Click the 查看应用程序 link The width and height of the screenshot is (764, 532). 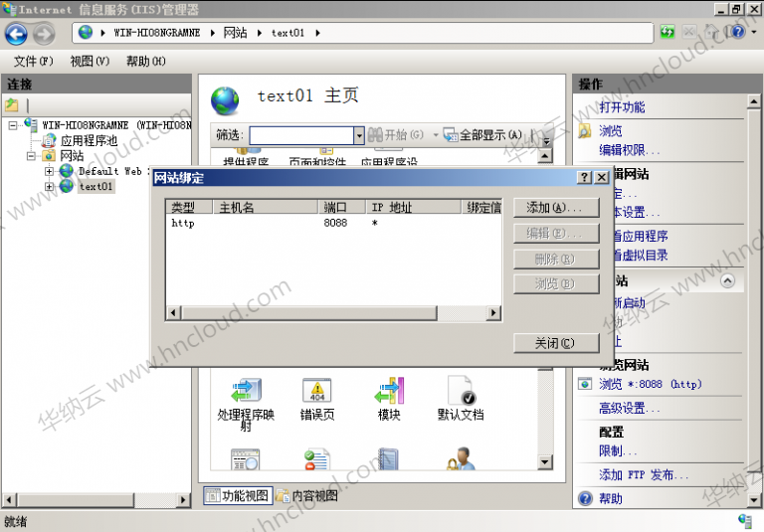point(641,236)
